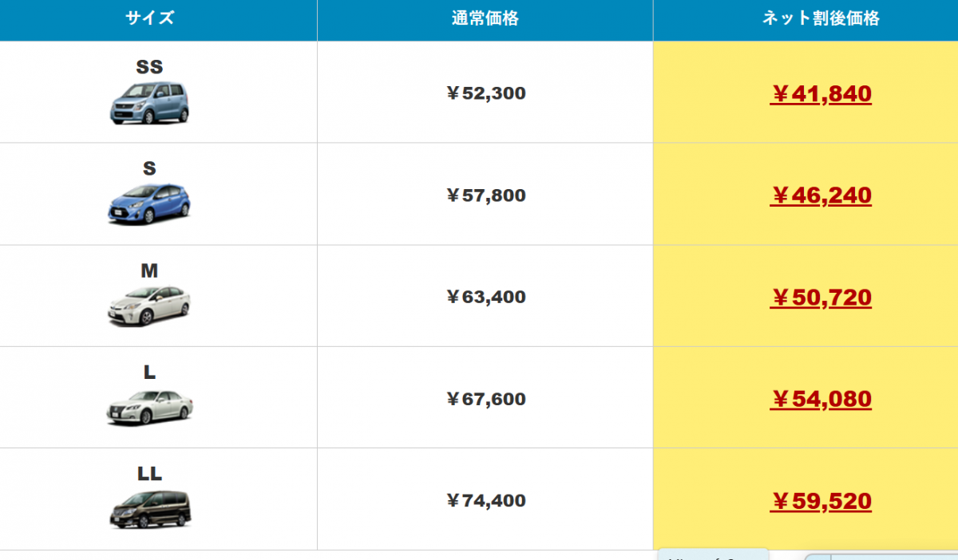Screen dimensions: 958x560
Task: Click the regular price ¥57,800
Action: click(x=485, y=195)
